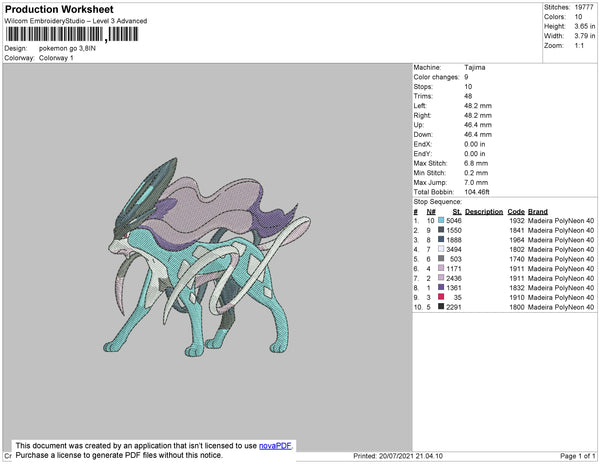The image size is (600, 464).
Task: Select the purple swatch beside 1361 stitches
Action: [441, 287]
